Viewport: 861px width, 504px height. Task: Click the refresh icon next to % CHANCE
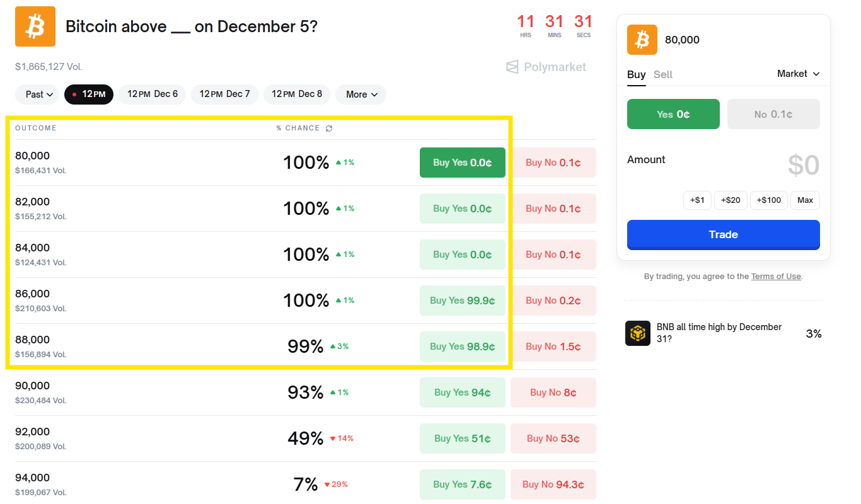328,128
